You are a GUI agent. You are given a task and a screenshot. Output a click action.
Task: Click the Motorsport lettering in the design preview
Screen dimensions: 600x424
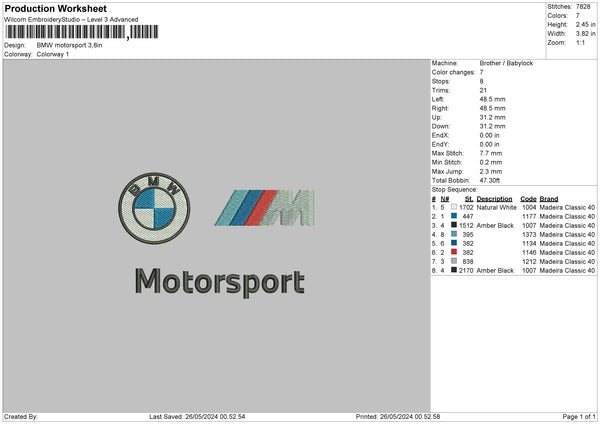[x=220, y=283]
